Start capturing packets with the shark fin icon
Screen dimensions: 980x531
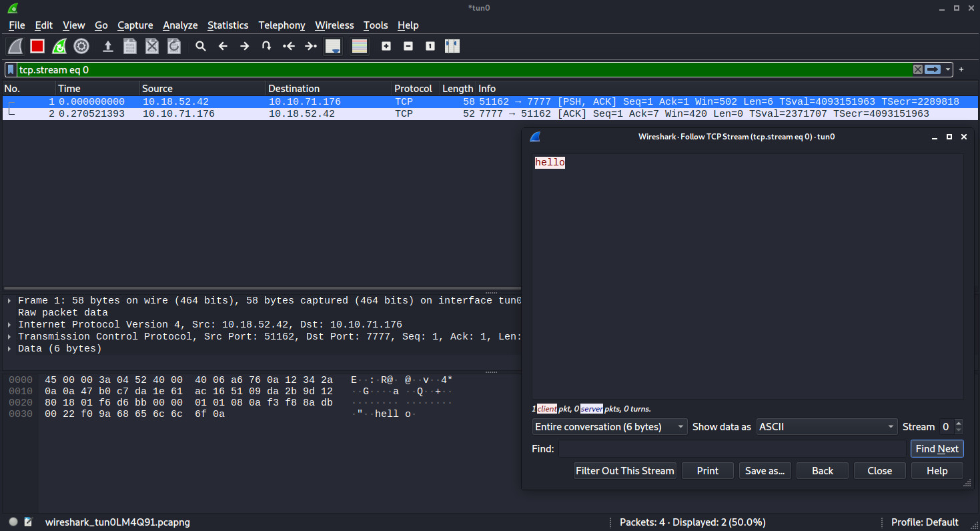pyautogui.click(x=15, y=46)
